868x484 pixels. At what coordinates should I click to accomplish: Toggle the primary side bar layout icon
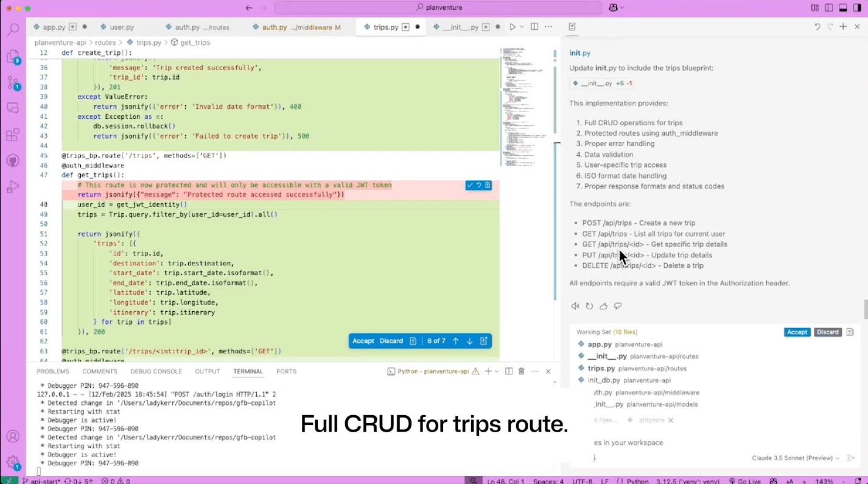click(828, 8)
